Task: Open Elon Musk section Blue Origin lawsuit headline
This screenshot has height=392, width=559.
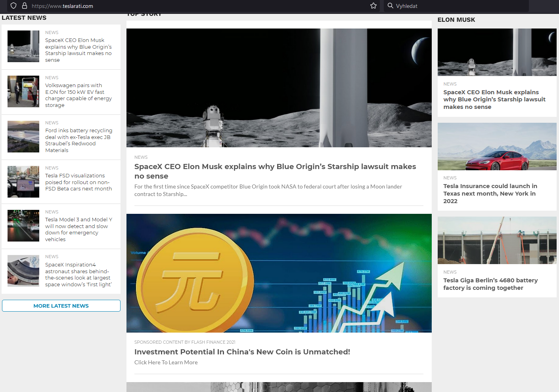Action: (x=494, y=99)
